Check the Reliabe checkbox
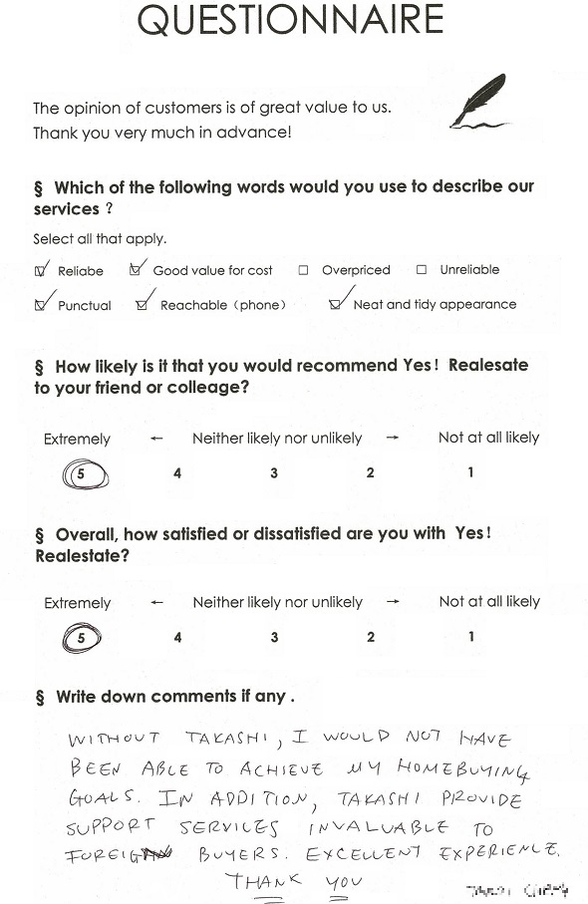The width and height of the screenshot is (588, 904). pos(40,271)
